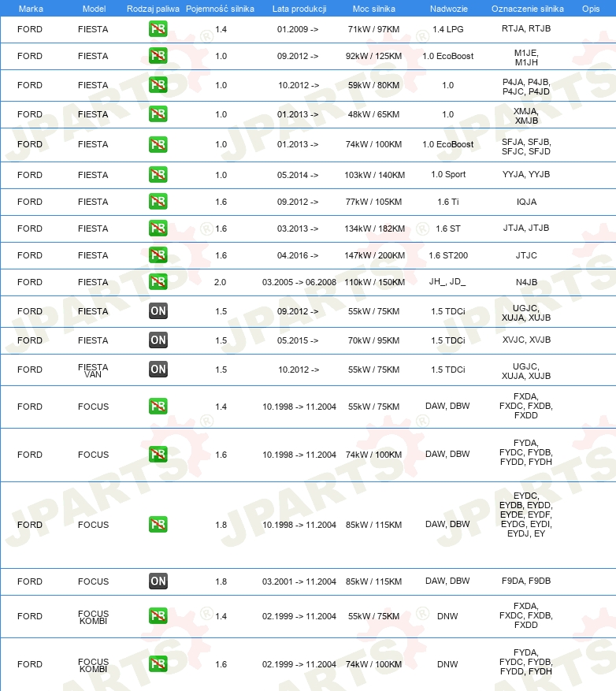This screenshot has height=691, width=616.
Task: Select the 1.0 Sport body cell
Action: [x=448, y=174]
